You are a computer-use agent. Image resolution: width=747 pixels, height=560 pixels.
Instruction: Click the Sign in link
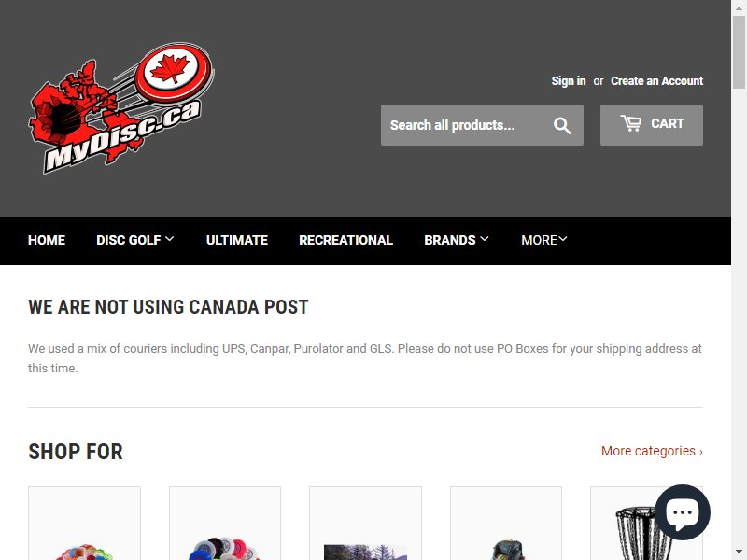569,81
